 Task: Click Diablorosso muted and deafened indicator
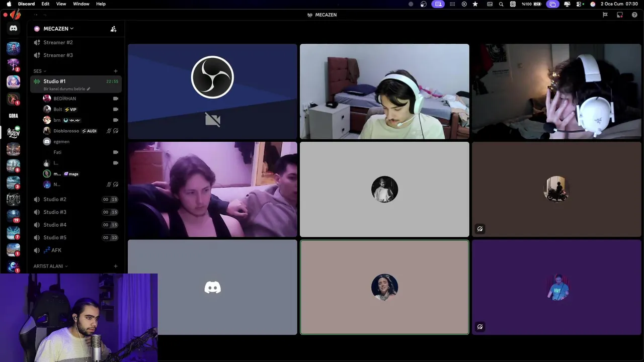(x=112, y=131)
